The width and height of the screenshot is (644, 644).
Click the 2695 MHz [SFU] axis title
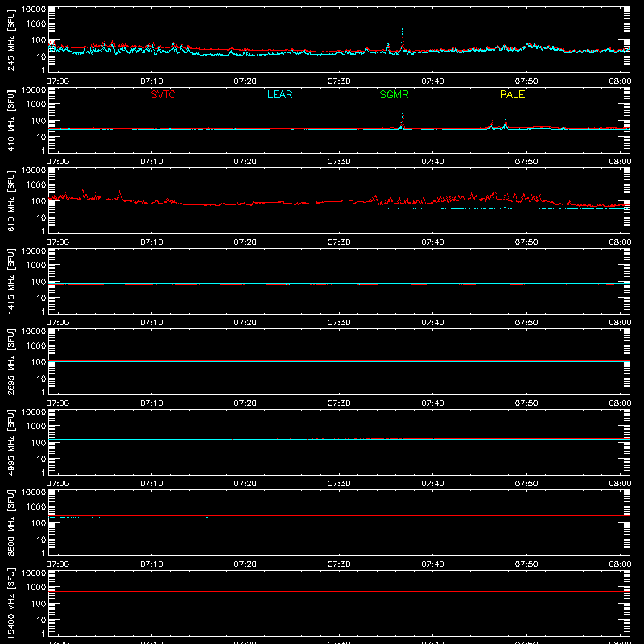pos(10,361)
